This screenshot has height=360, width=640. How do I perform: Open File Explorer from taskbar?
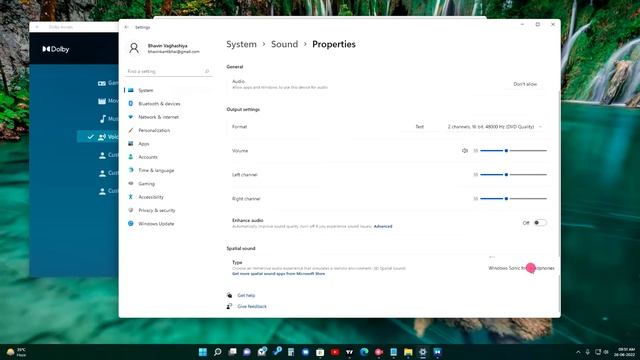[x=408, y=352]
